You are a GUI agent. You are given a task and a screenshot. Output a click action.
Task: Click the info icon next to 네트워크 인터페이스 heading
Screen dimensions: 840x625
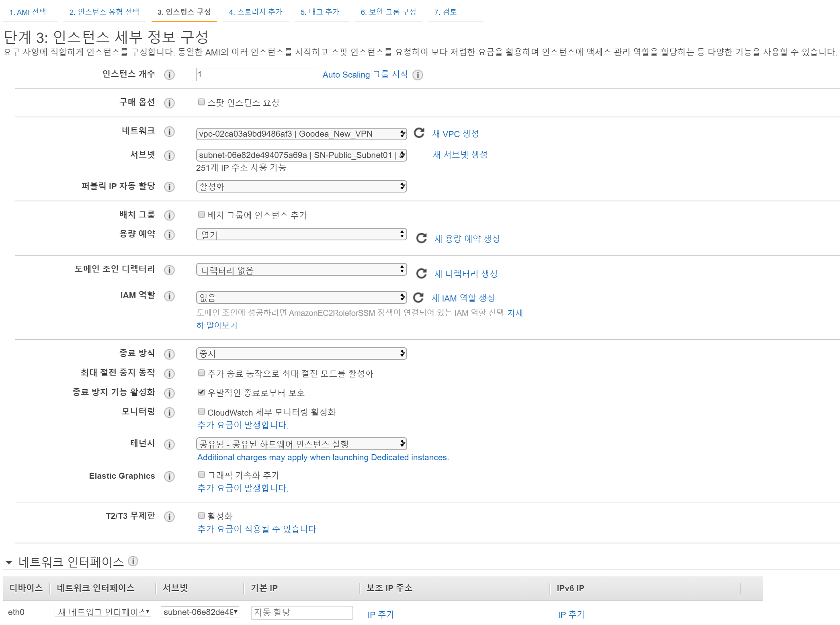tap(133, 561)
